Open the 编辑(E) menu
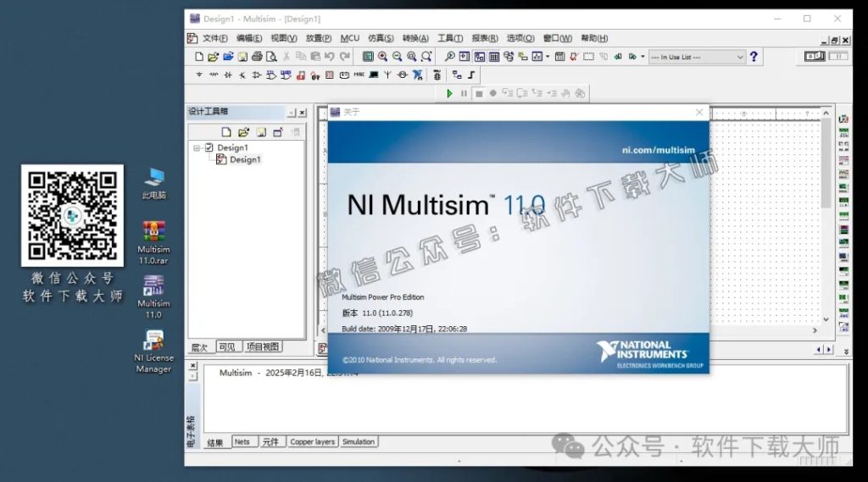The height and width of the screenshot is (482, 868). [x=249, y=38]
